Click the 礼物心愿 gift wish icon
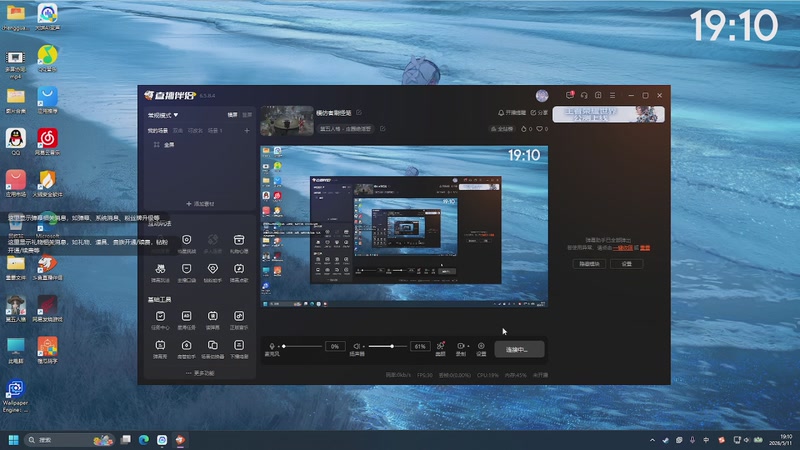This screenshot has width=800, height=450. (239, 243)
